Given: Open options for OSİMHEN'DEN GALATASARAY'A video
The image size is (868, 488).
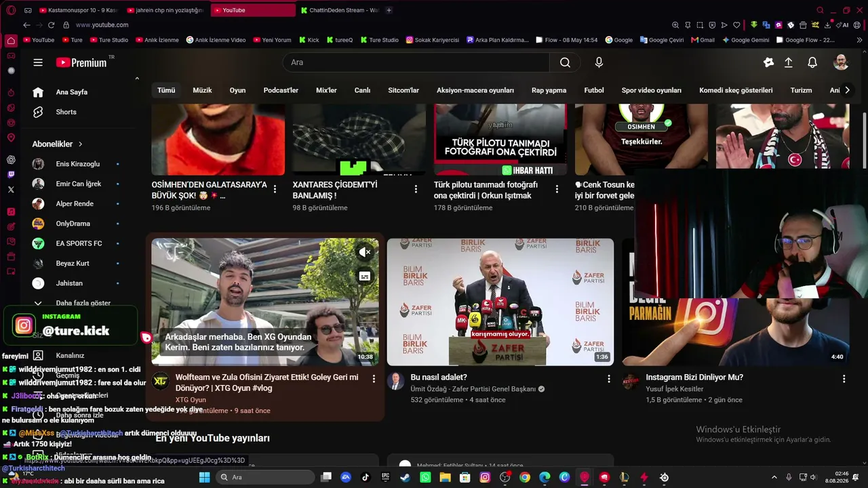Looking at the screenshot, I should (x=275, y=189).
